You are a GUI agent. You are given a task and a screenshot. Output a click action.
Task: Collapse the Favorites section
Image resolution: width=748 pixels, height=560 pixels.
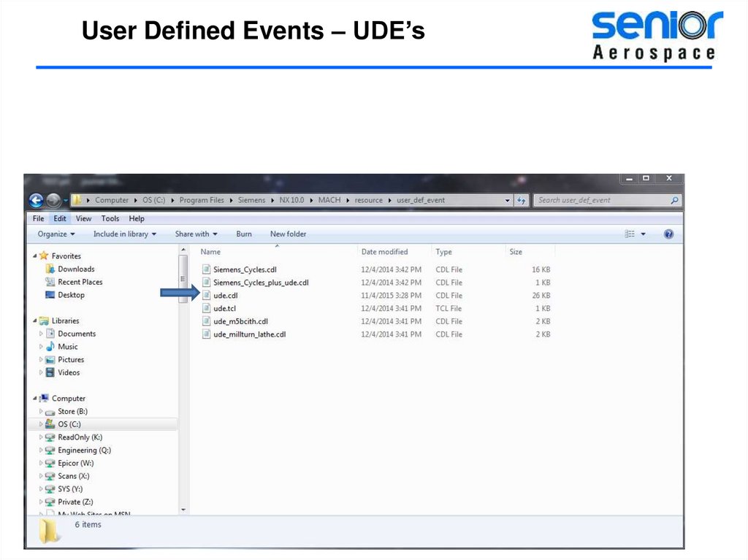tap(35, 256)
